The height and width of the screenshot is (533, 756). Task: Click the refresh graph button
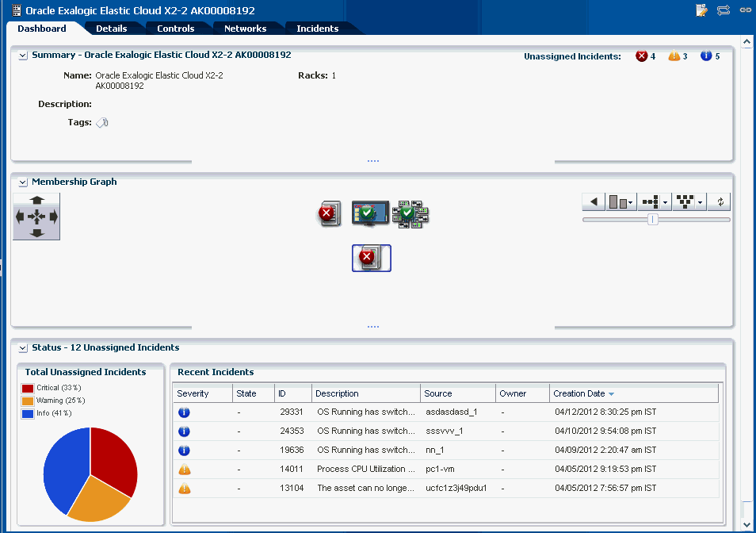pos(720,202)
